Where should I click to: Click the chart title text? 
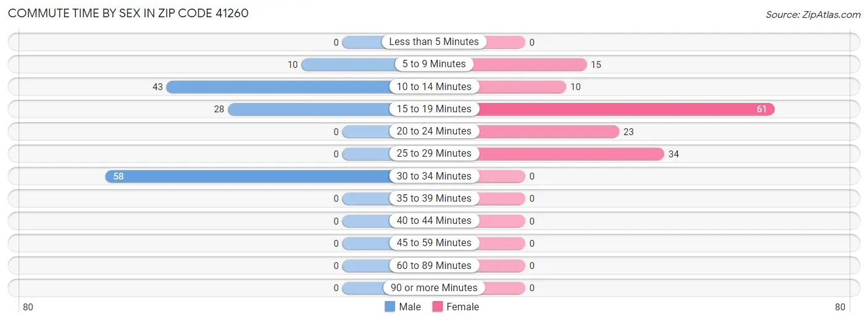128,13
